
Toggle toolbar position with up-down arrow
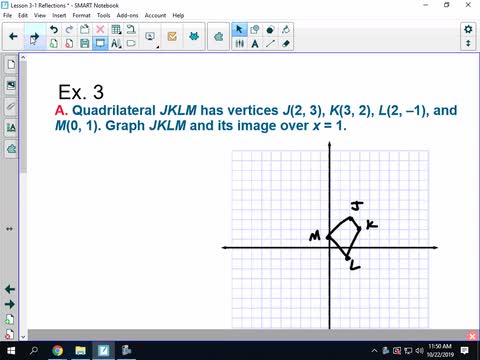[468, 43]
